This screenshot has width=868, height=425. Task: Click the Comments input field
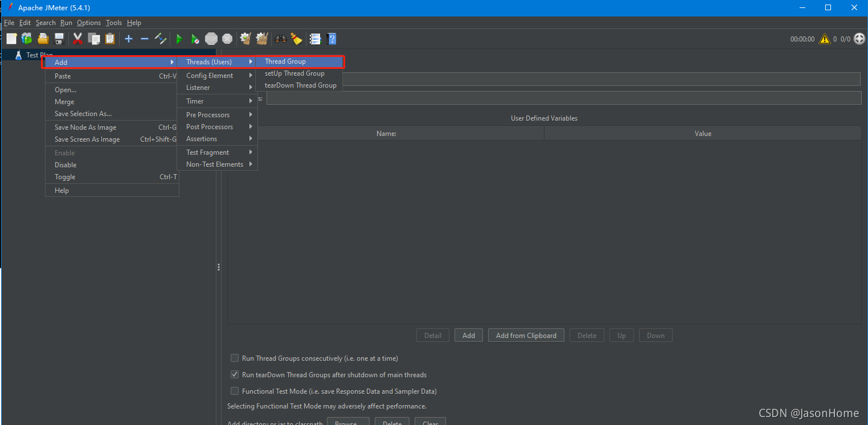[x=564, y=98]
